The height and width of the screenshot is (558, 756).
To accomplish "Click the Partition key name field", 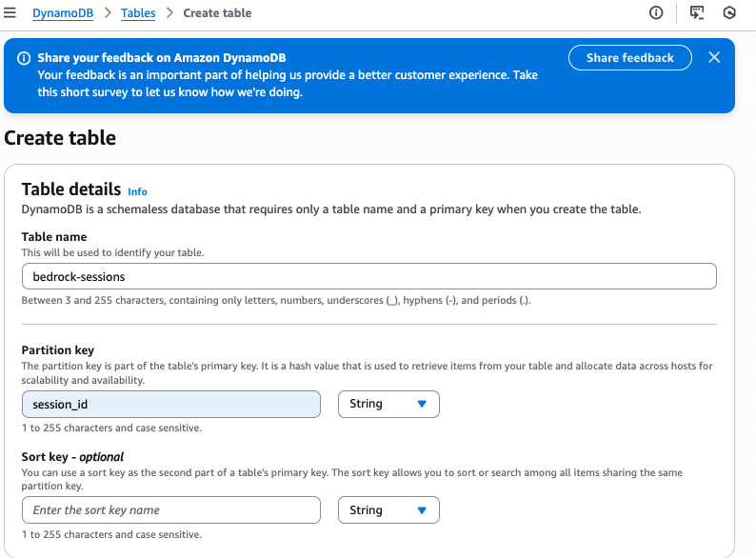I will coord(171,404).
